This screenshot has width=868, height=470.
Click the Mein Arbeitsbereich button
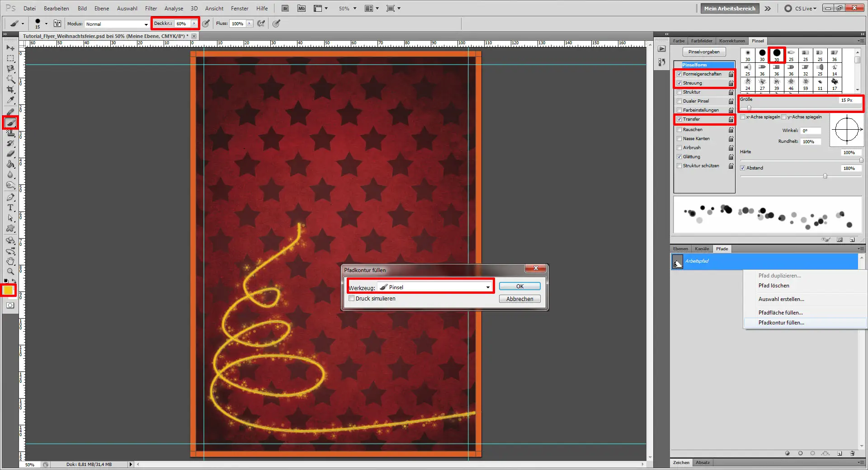[730, 8]
